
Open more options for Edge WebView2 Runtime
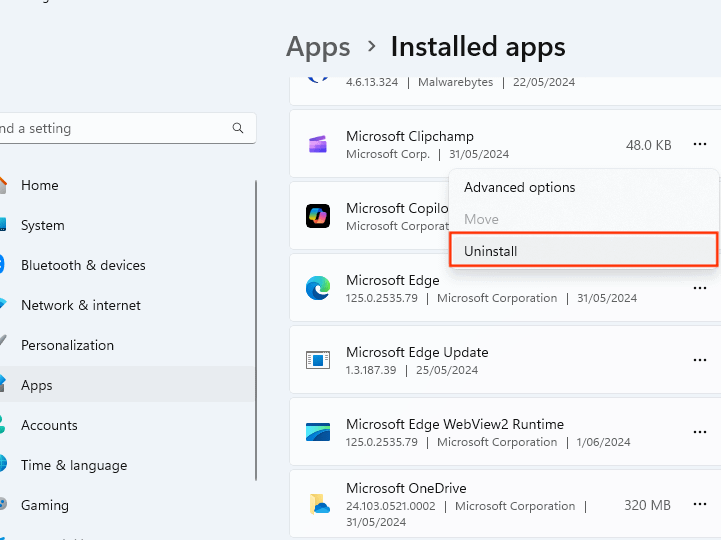(699, 432)
